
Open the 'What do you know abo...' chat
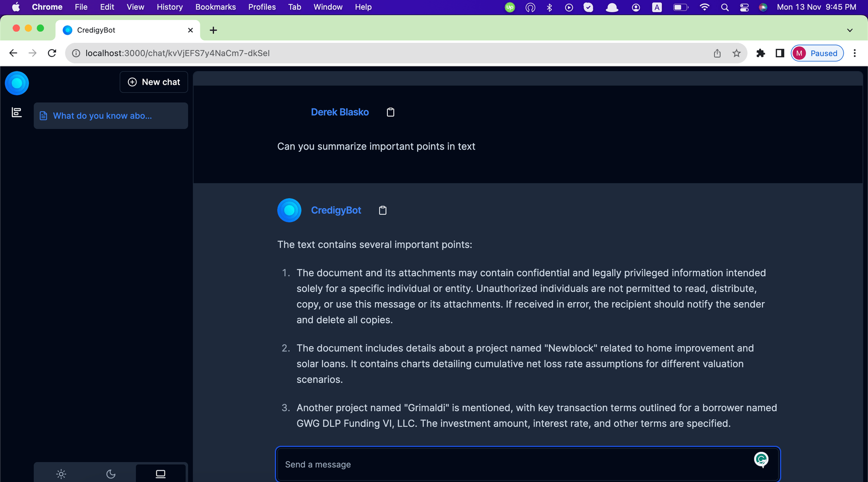[x=111, y=116]
